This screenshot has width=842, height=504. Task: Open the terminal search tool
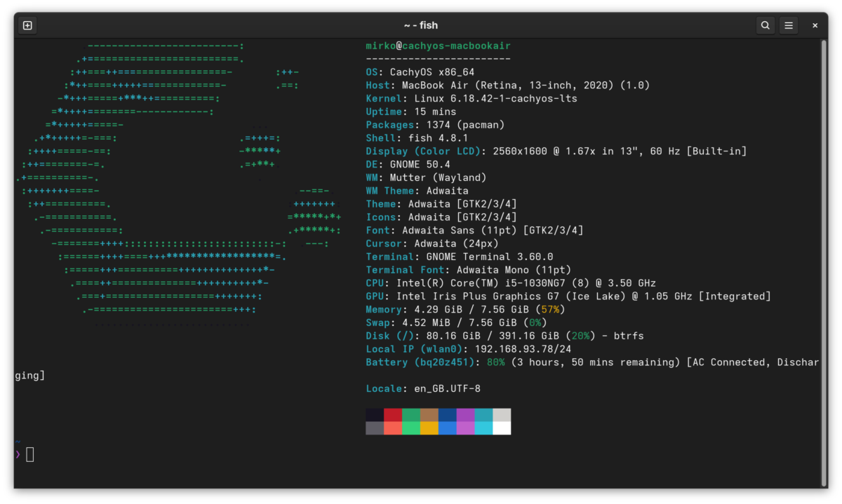[x=765, y=25]
